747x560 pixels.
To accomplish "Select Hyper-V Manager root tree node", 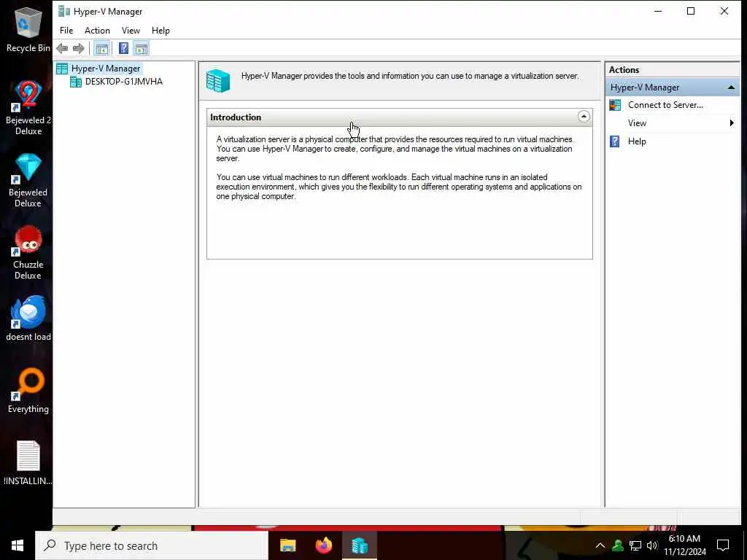I will (x=105, y=69).
